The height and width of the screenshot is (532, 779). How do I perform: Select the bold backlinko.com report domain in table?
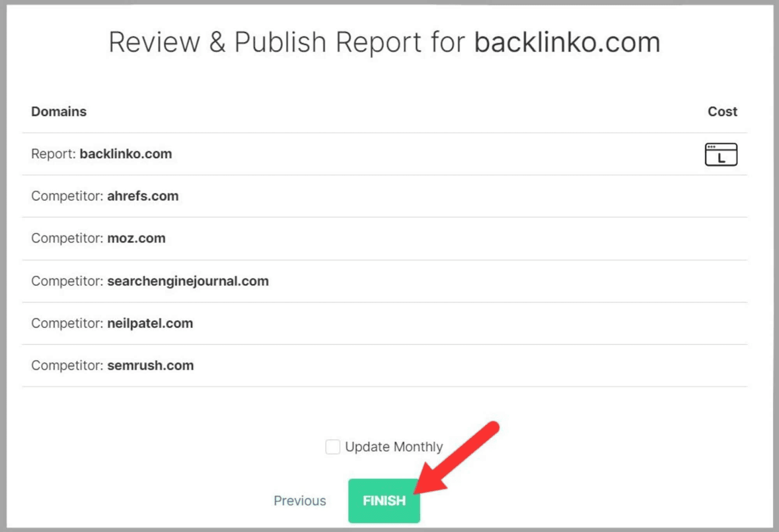[126, 154]
